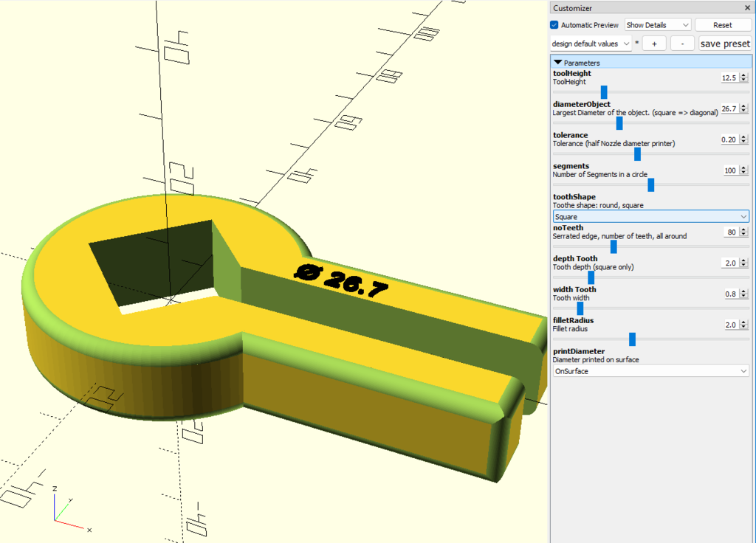
Task: Click the segments value spinner arrows
Action: [744, 170]
